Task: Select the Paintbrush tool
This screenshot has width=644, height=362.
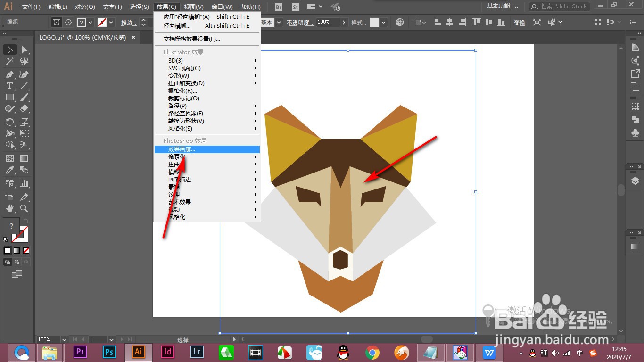Action: (25, 97)
